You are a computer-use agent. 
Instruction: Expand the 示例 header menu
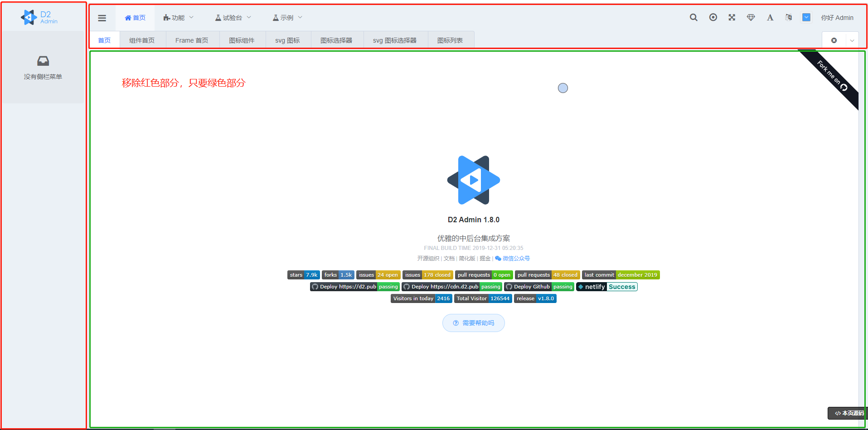pyautogui.click(x=287, y=18)
